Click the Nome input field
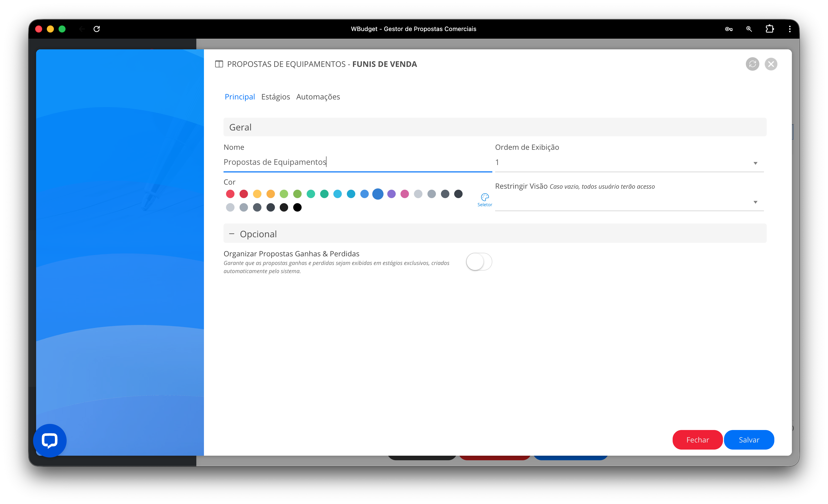 click(x=357, y=162)
